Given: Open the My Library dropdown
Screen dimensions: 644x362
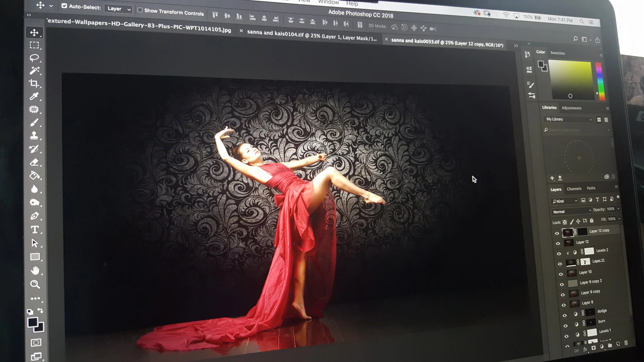Looking at the screenshot, I should click(x=569, y=119).
